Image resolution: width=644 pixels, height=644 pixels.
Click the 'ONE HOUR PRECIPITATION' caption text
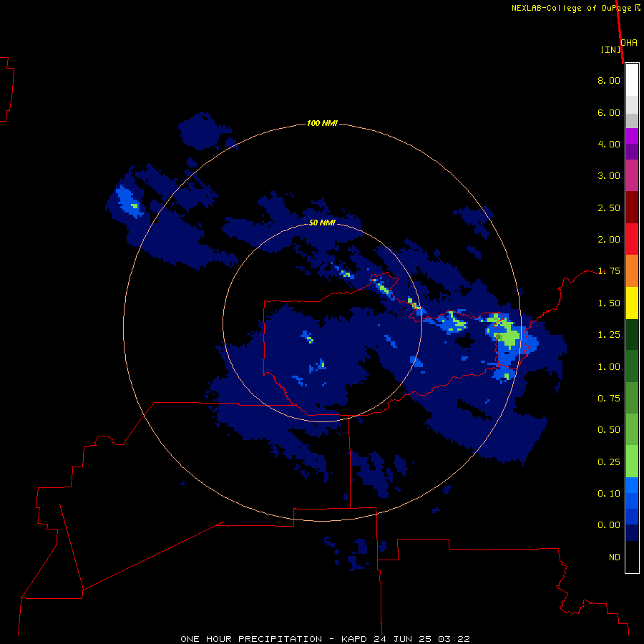point(251,639)
